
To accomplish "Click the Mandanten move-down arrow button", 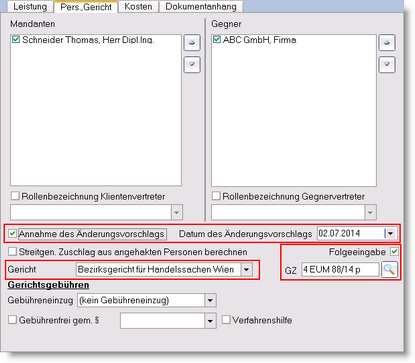I will [192, 64].
